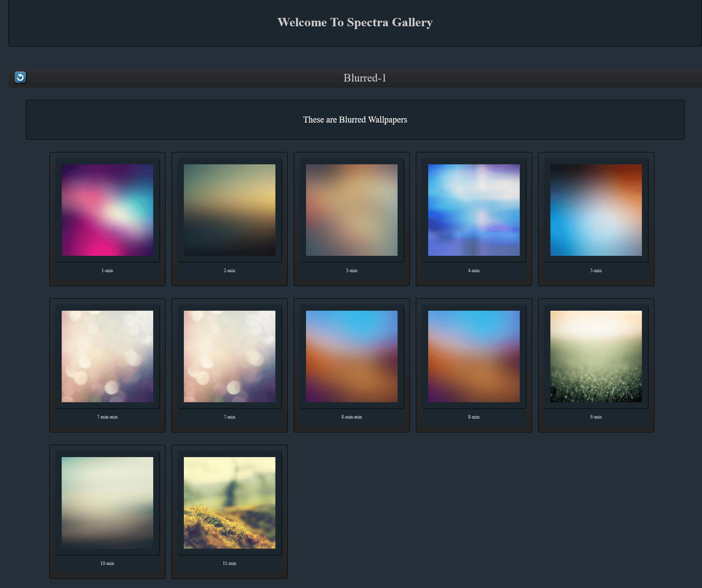Select the 7-min-min bokeh wallpaper thumbnail
The width and height of the screenshot is (702, 588).
[107, 356]
